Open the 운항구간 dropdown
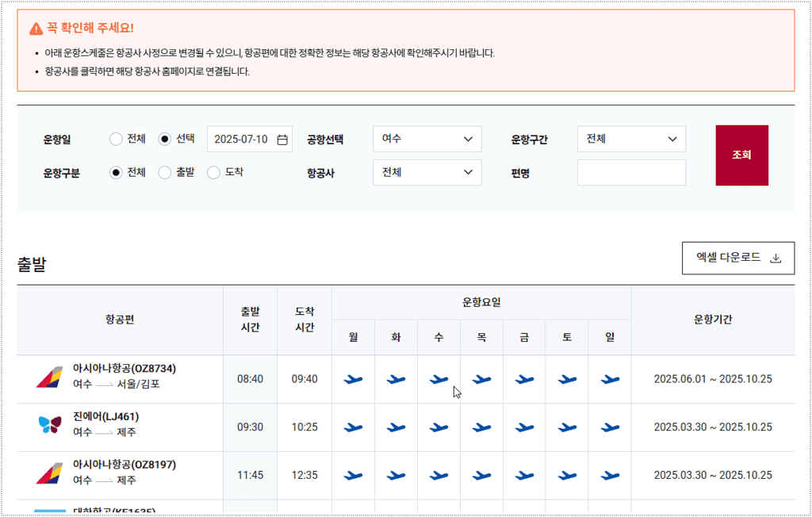 point(631,139)
